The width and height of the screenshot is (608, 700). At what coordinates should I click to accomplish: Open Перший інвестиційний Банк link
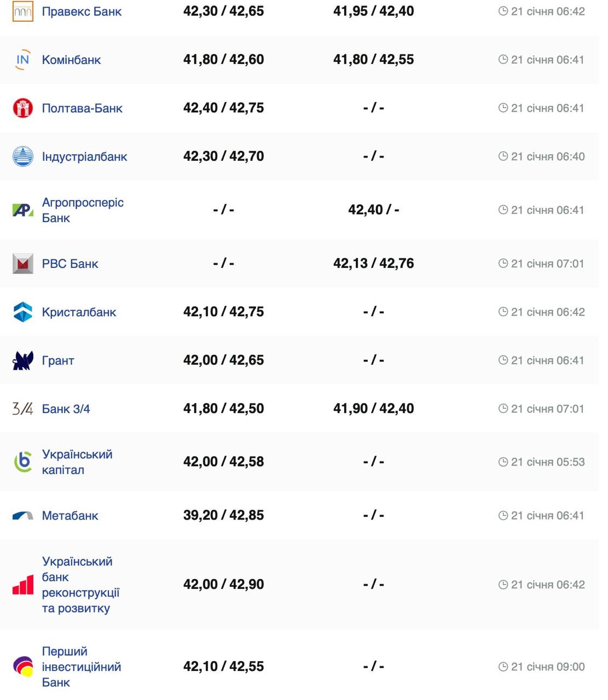(x=81, y=667)
